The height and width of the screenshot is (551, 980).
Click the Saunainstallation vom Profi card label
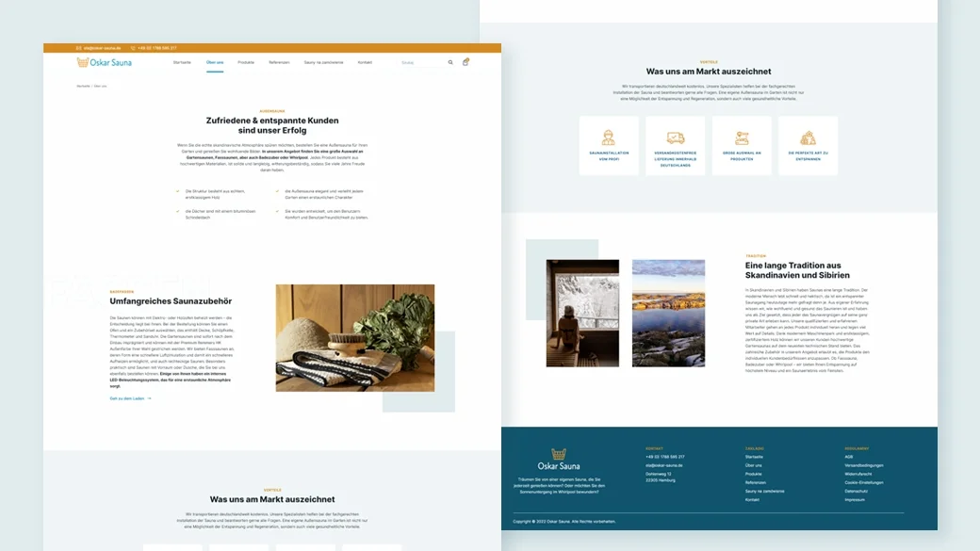(x=609, y=156)
